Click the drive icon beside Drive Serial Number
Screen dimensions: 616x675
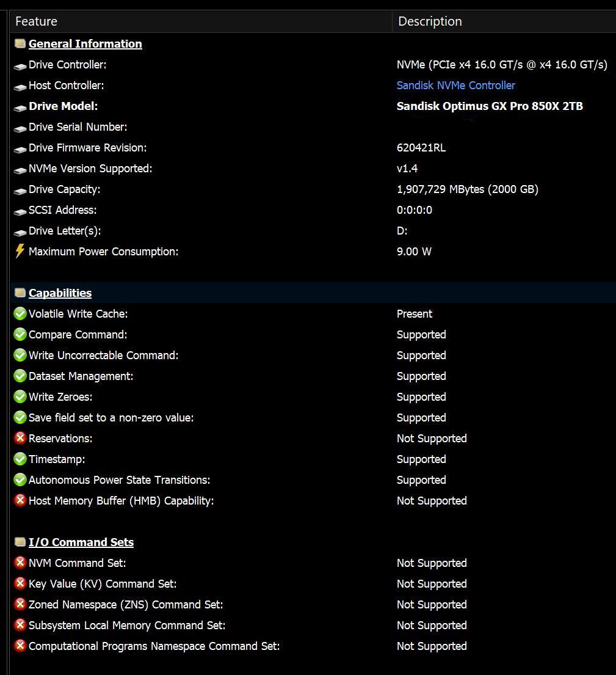pos(20,128)
